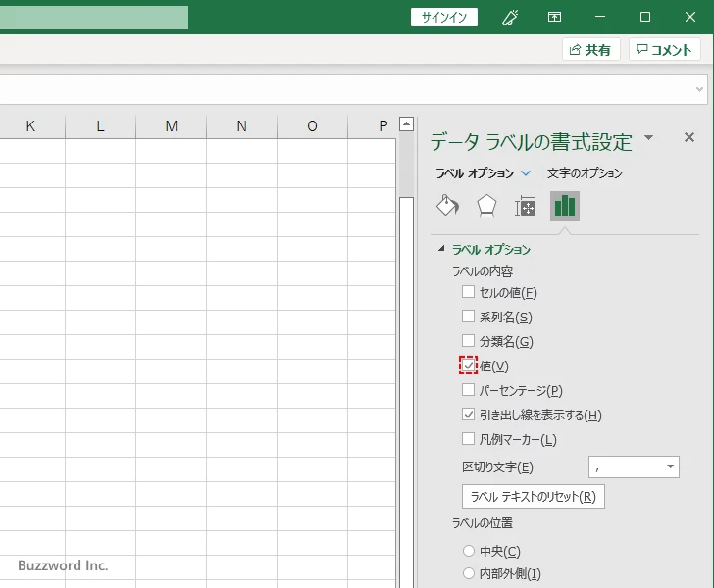Click the 共有 share button
The height and width of the screenshot is (588, 714).
click(591, 49)
